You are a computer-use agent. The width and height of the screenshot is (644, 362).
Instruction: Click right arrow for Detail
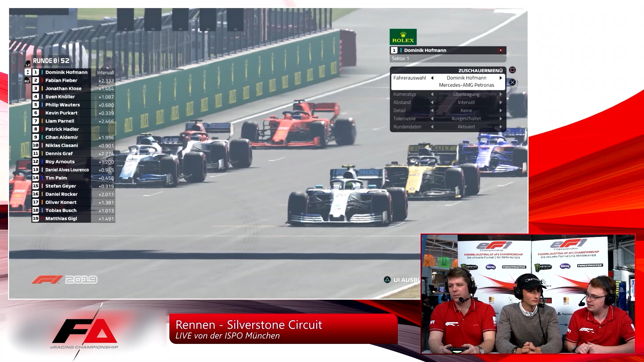[501, 110]
